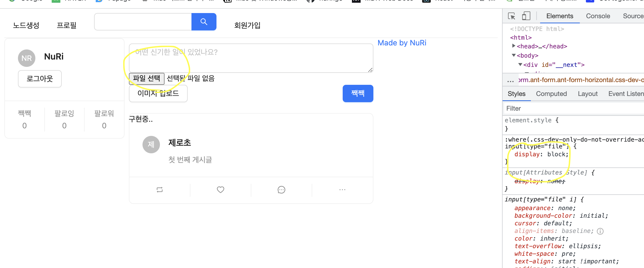Open the post's more options ellipsis
This screenshot has width=644, height=268.
[x=342, y=190]
